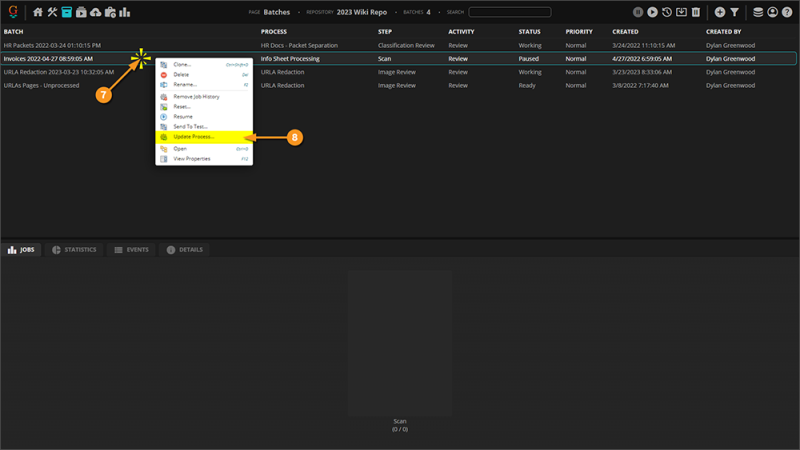Viewport: 800px width, 450px height.
Task: Click the 3/8/2022 7:17:40 AM created cell
Action: coord(640,85)
